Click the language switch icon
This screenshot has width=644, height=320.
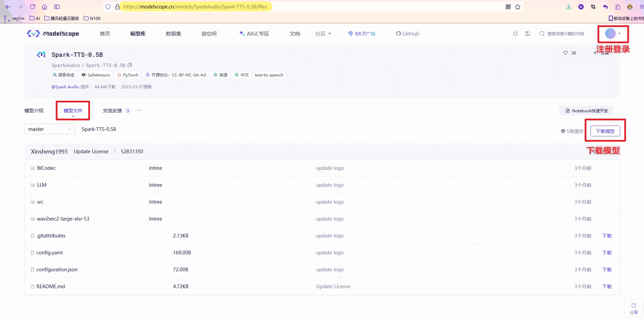click(x=528, y=33)
